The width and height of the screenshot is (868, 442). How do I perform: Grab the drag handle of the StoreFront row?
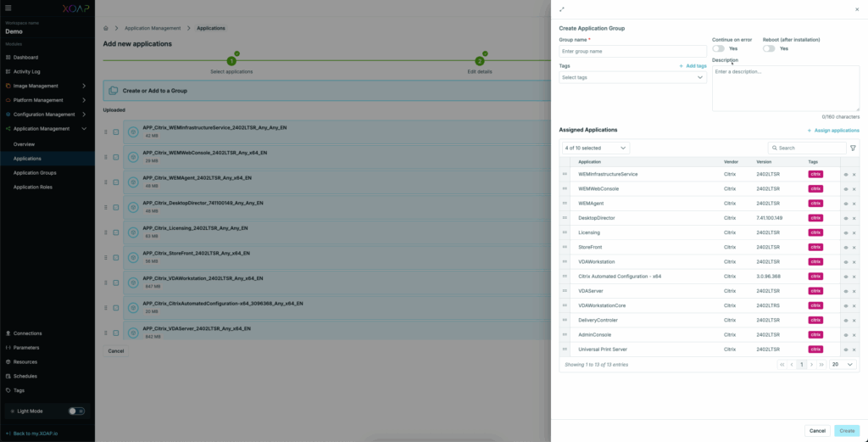[565, 247]
